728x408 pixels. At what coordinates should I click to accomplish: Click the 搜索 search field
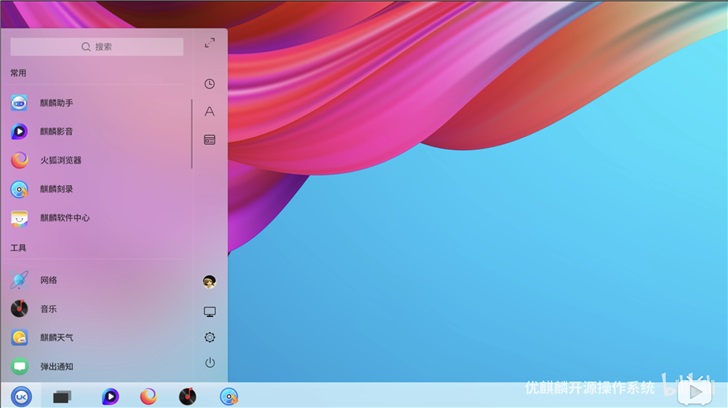click(97, 46)
